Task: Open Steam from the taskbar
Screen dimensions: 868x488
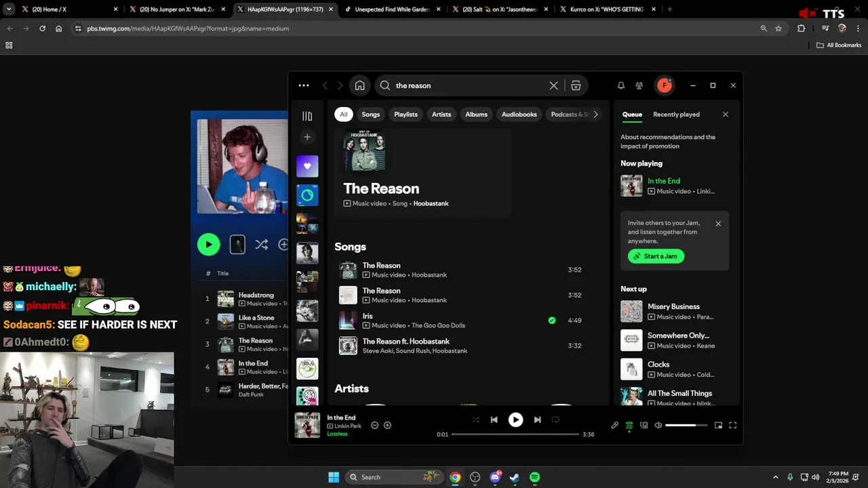Action: click(x=515, y=477)
